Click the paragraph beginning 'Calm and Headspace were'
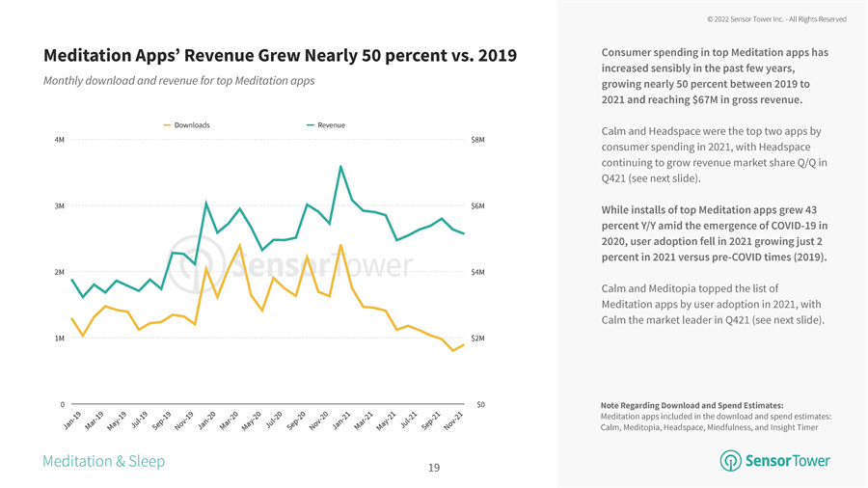The width and height of the screenshot is (868, 488). coord(714,154)
